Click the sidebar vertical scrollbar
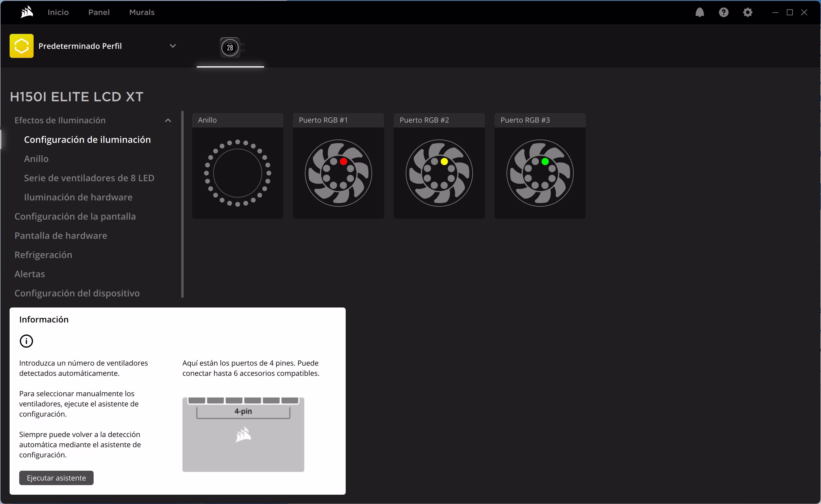Screen dimensions: 821x504 coord(182,204)
